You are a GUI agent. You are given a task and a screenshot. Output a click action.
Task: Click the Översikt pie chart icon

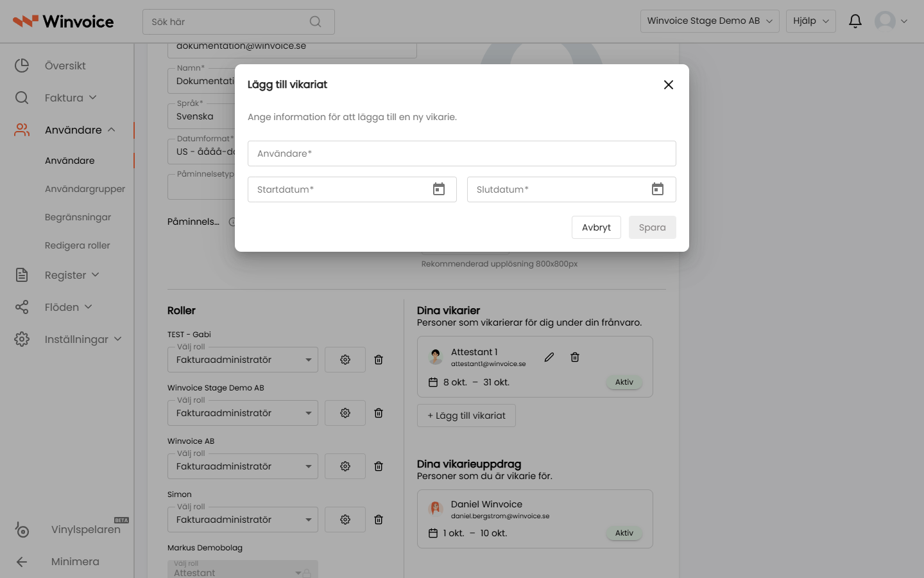tap(22, 66)
